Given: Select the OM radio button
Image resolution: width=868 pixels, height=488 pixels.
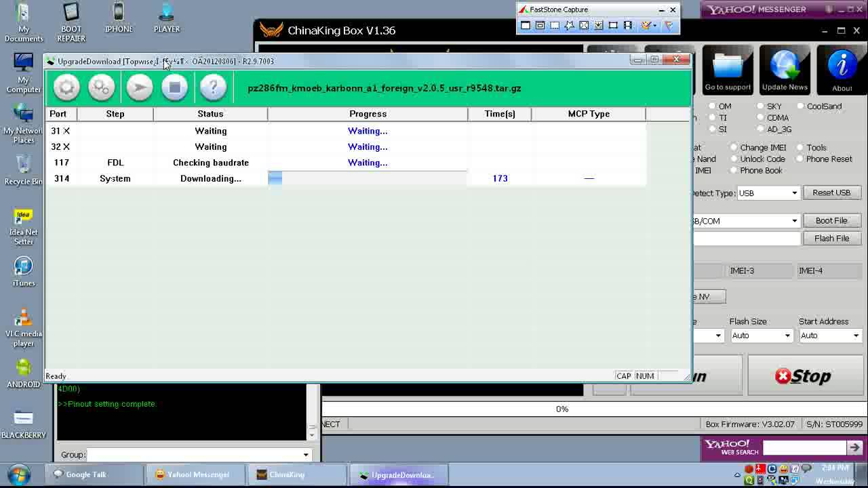Looking at the screenshot, I should click(x=712, y=106).
